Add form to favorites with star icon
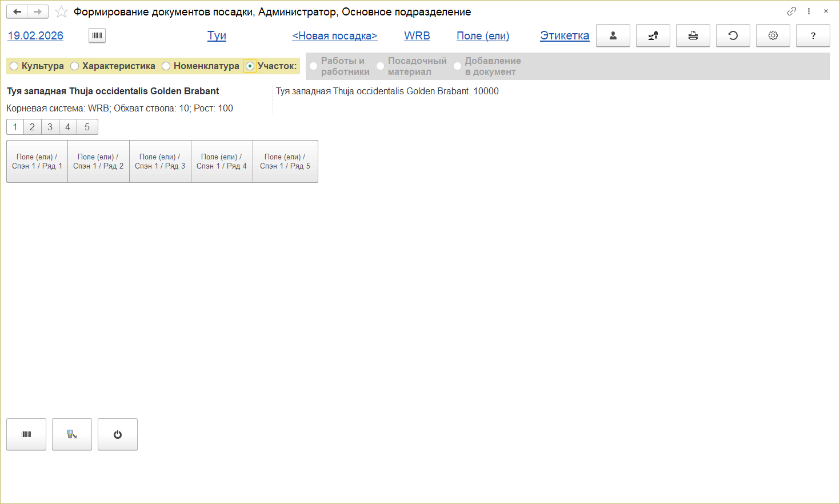This screenshot has width=840, height=504. click(61, 11)
